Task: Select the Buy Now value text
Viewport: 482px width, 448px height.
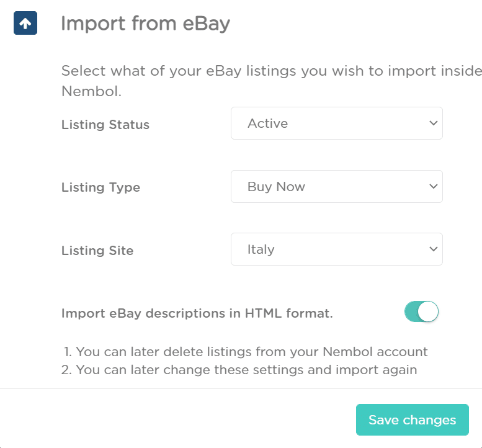Action: coord(276,187)
